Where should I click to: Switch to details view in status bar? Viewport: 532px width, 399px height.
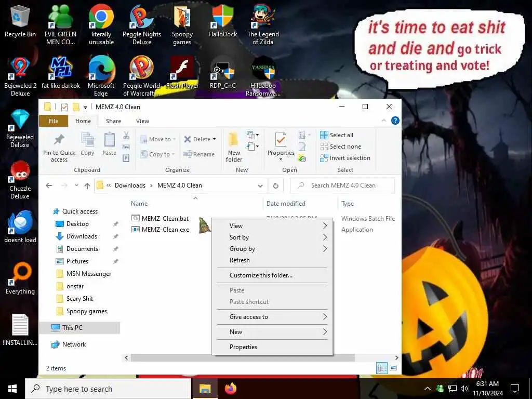[x=382, y=368]
